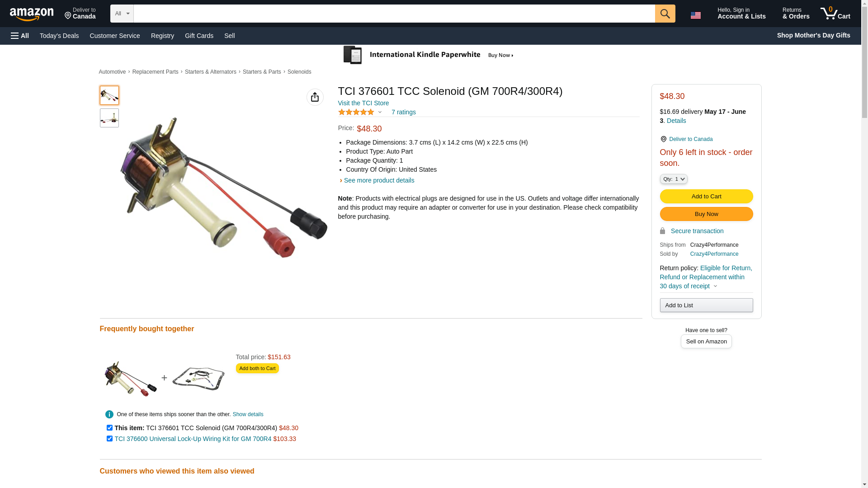Open the Qty quantity dropdown
Viewport: 868px width, 488px height.
673,179
